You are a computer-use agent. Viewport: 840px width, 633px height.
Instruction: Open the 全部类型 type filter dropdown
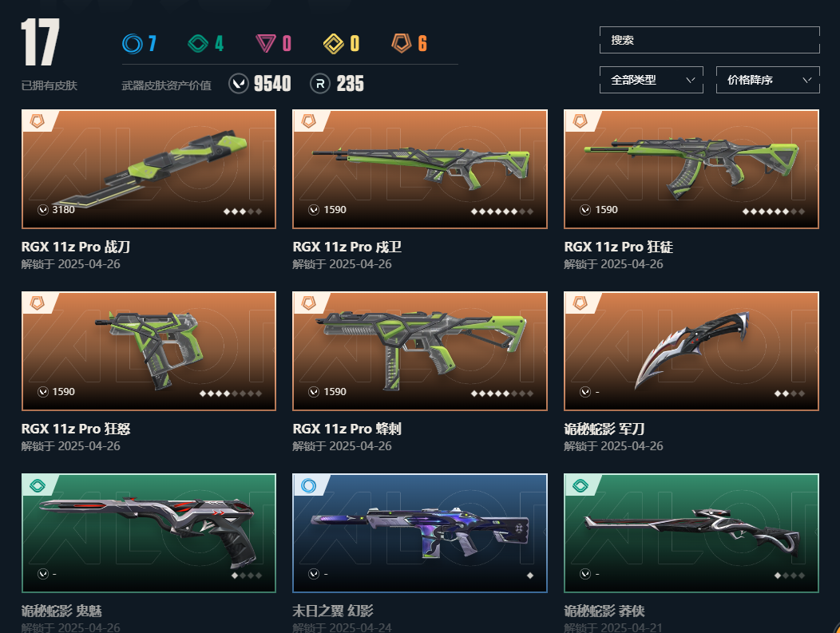[x=651, y=80]
